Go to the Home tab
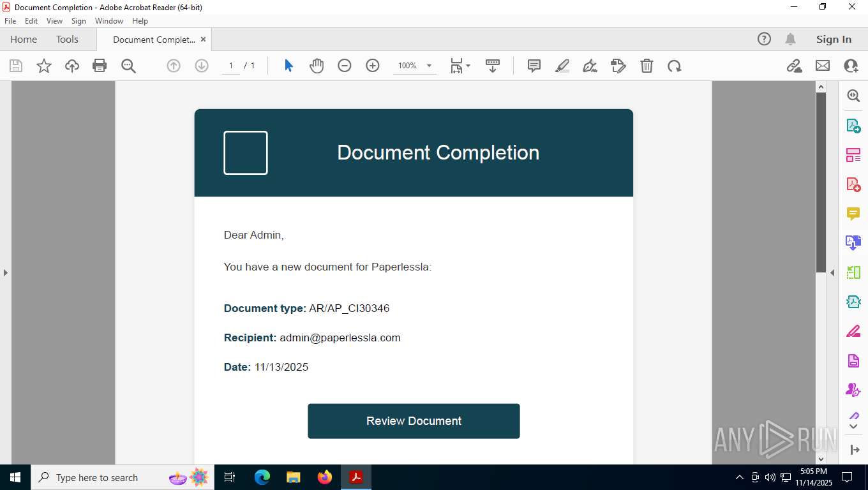 click(x=24, y=40)
